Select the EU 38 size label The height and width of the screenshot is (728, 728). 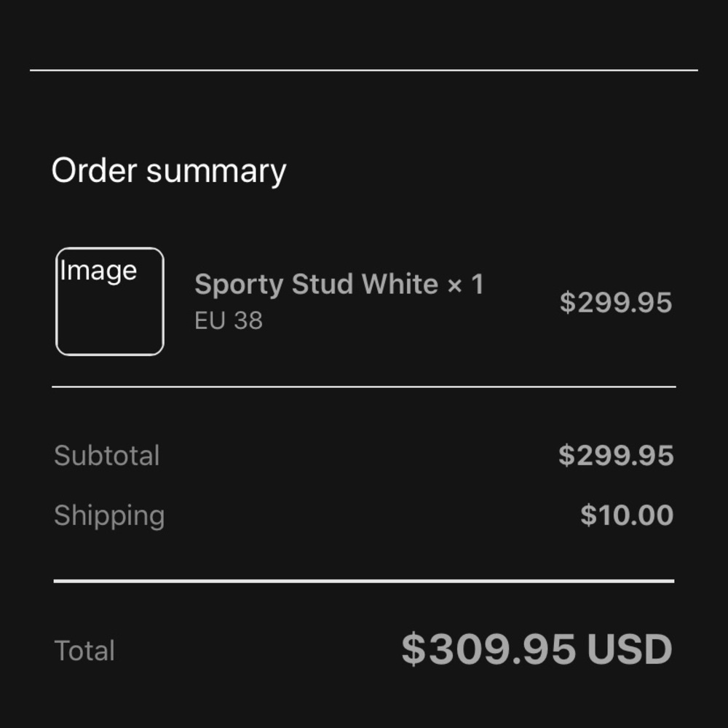pyautogui.click(x=229, y=320)
